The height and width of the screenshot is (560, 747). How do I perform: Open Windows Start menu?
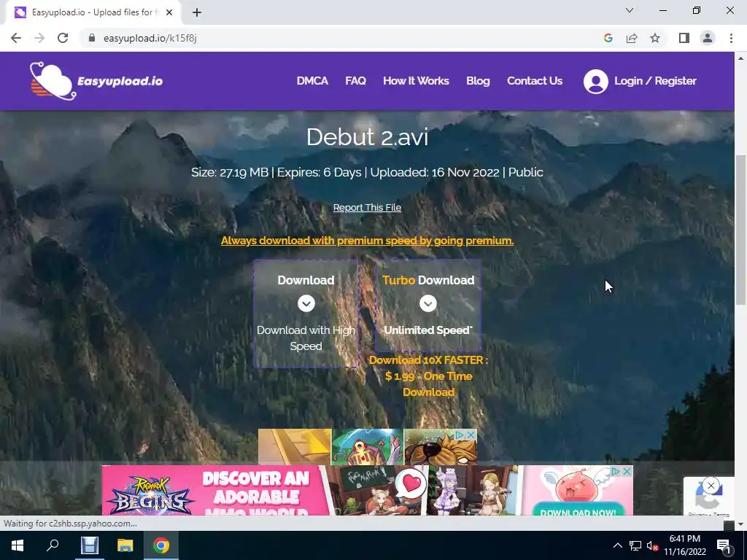(18, 545)
